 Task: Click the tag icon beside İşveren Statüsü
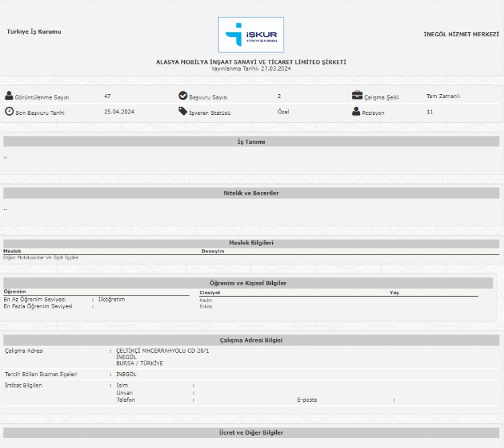[x=183, y=111]
